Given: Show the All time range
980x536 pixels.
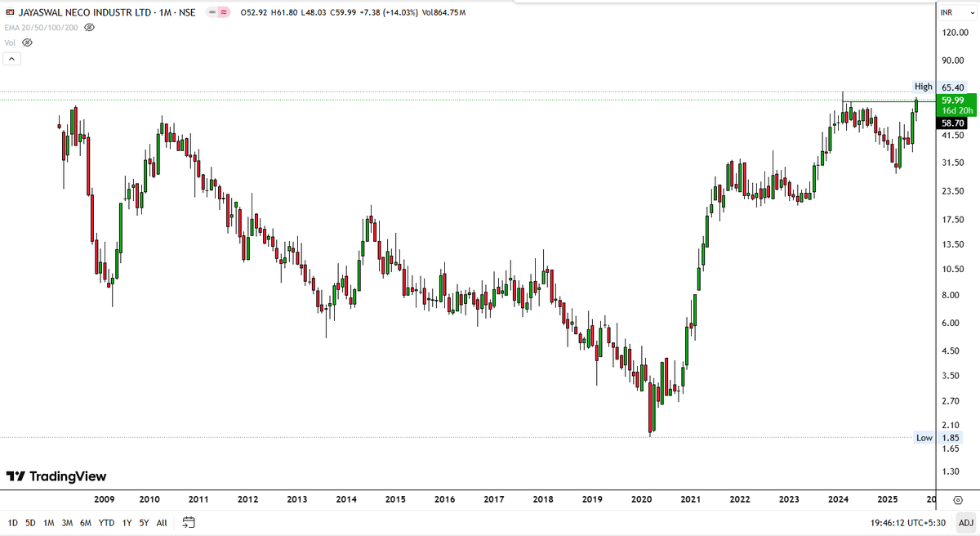Looking at the screenshot, I should (162, 522).
